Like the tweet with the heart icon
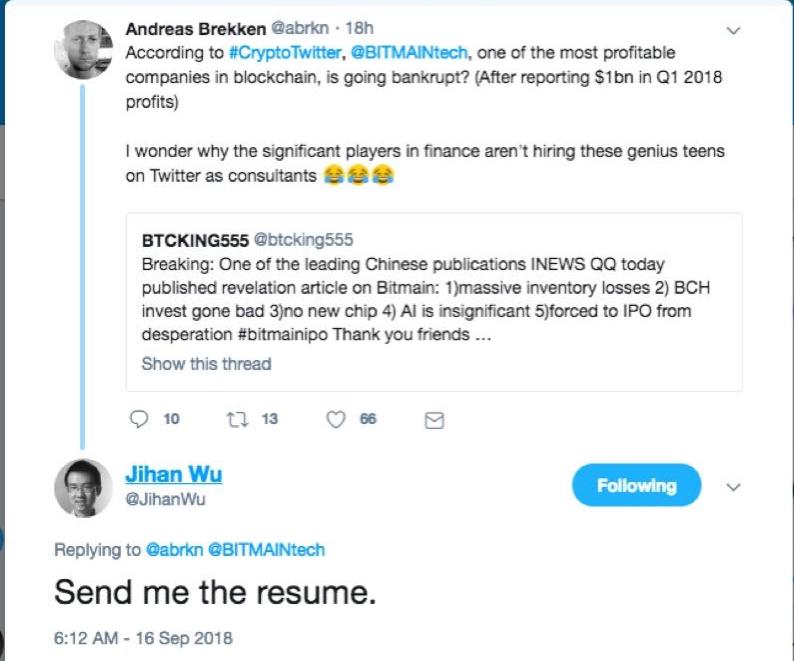 [336, 420]
